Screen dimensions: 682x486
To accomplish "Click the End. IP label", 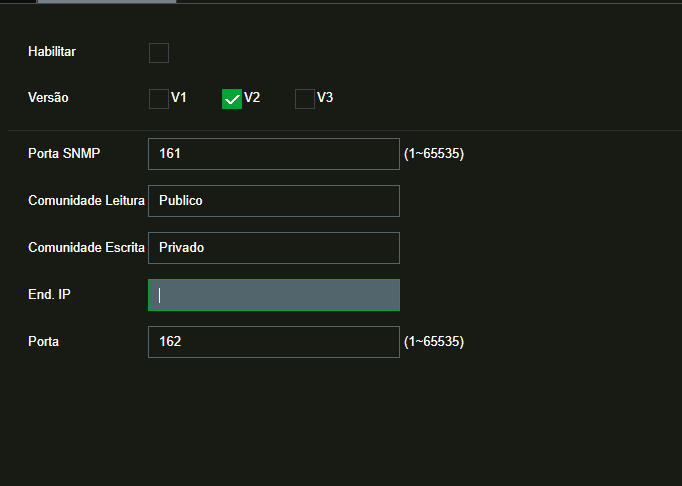I will coord(49,294).
